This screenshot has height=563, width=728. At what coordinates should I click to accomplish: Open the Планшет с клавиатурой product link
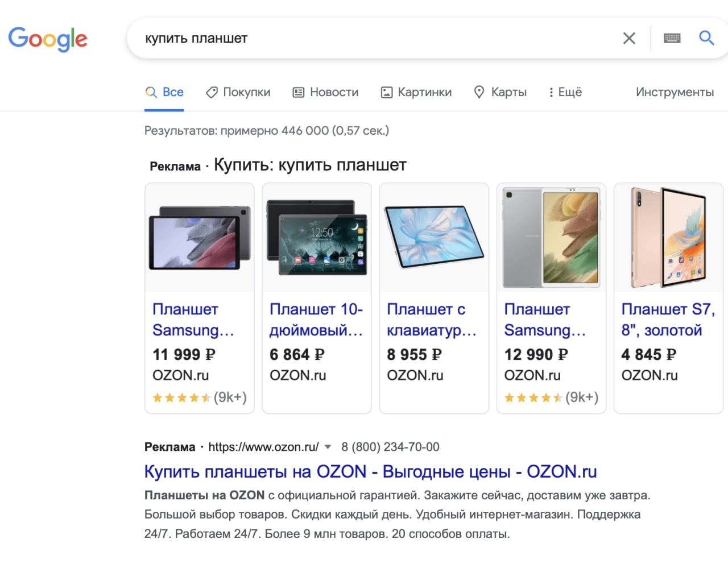tap(431, 320)
